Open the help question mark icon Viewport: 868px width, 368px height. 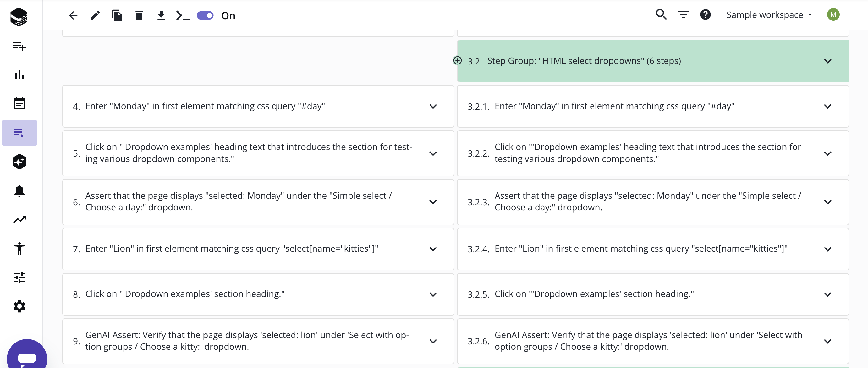tap(705, 14)
